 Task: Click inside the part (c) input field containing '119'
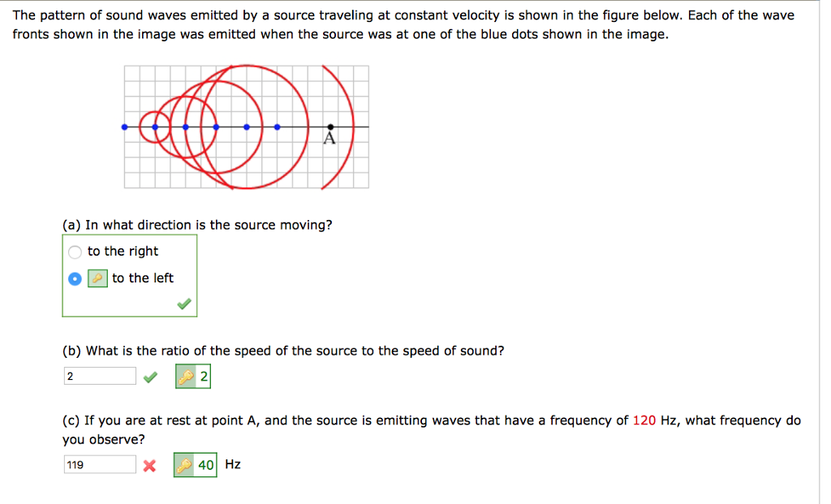[97, 463]
